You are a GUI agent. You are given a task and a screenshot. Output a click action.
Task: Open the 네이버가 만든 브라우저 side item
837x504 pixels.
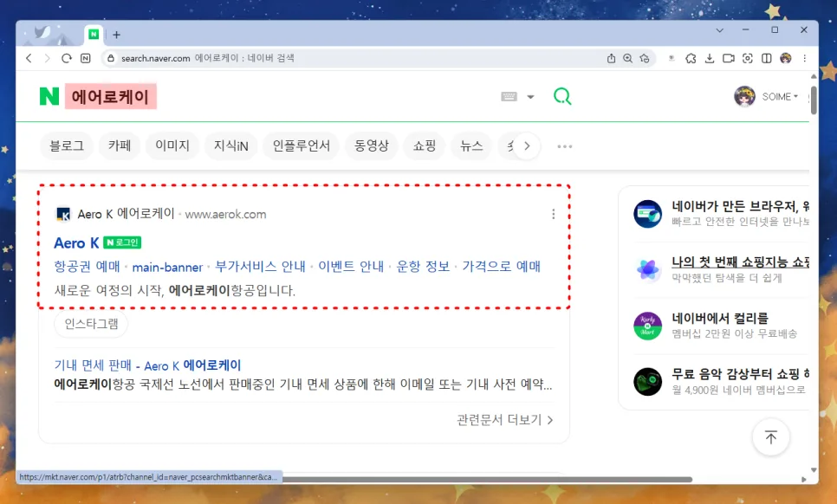(x=721, y=213)
